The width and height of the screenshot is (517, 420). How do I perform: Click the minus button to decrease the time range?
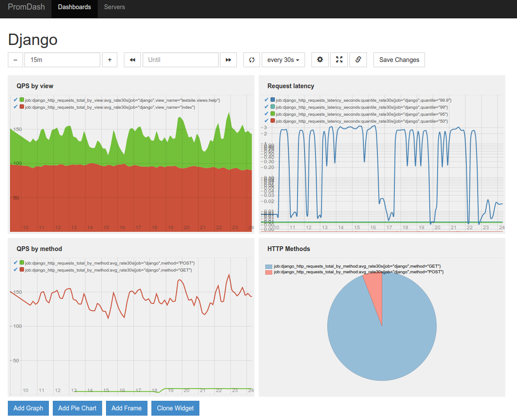15,60
